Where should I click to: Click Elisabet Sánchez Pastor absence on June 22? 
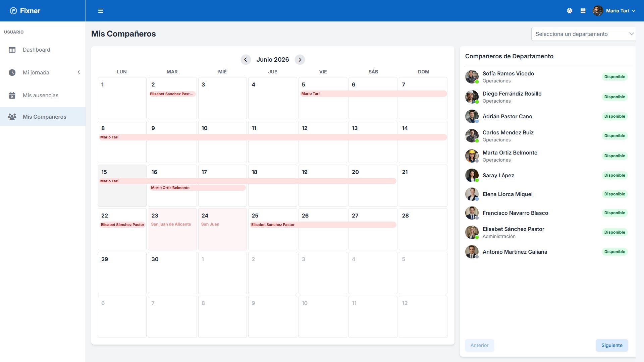122,225
